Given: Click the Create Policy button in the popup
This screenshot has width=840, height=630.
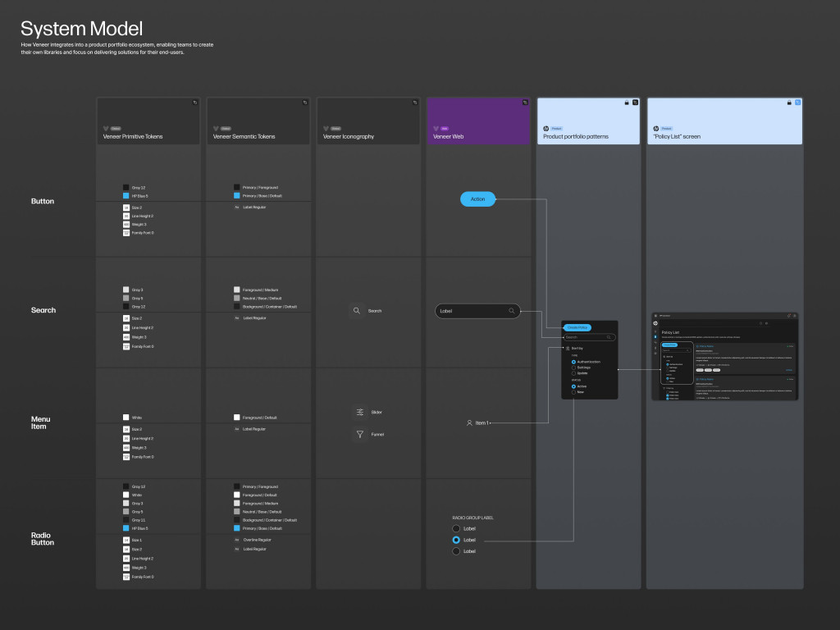Looking at the screenshot, I should coord(577,327).
